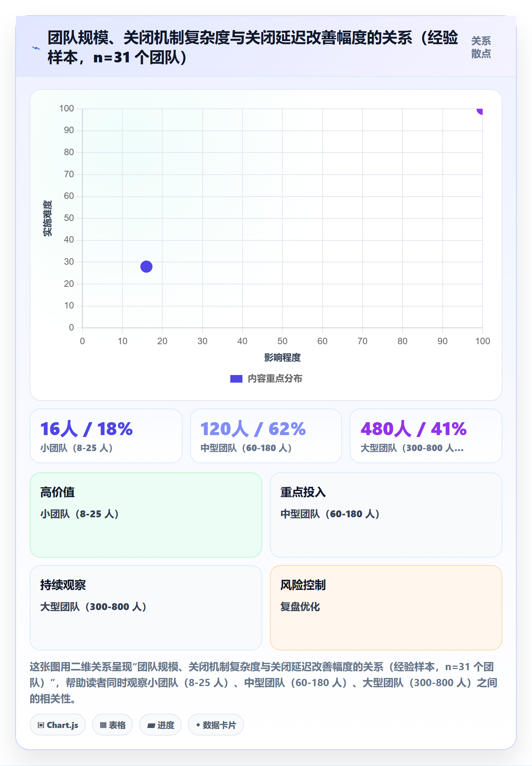Click the chart title heading text
The image size is (532, 766).
[253, 48]
